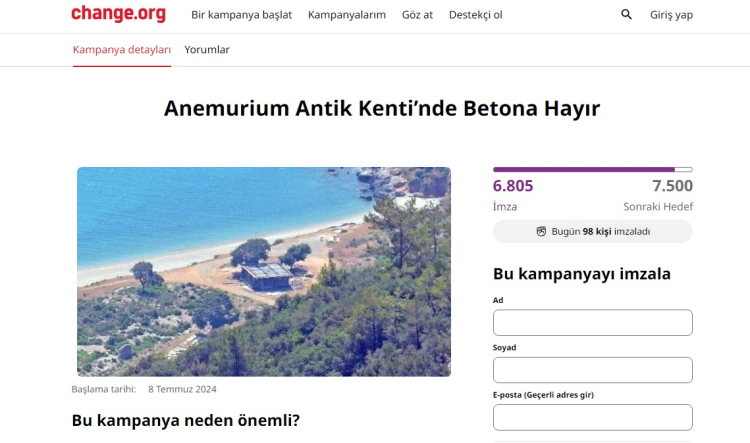The height and width of the screenshot is (443, 750).
Task: Click the 'Giriş yap' login link
Action: [x=671, y=15]
